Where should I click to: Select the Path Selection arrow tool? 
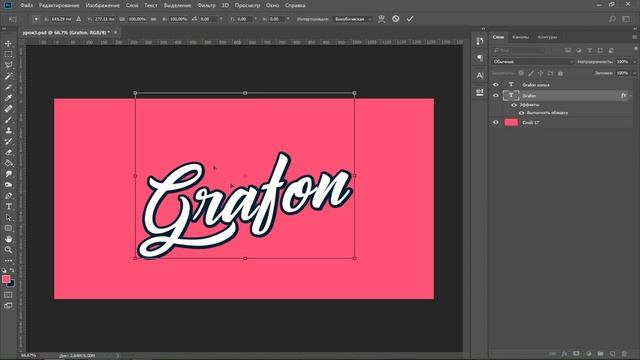(x=8, y=218)
